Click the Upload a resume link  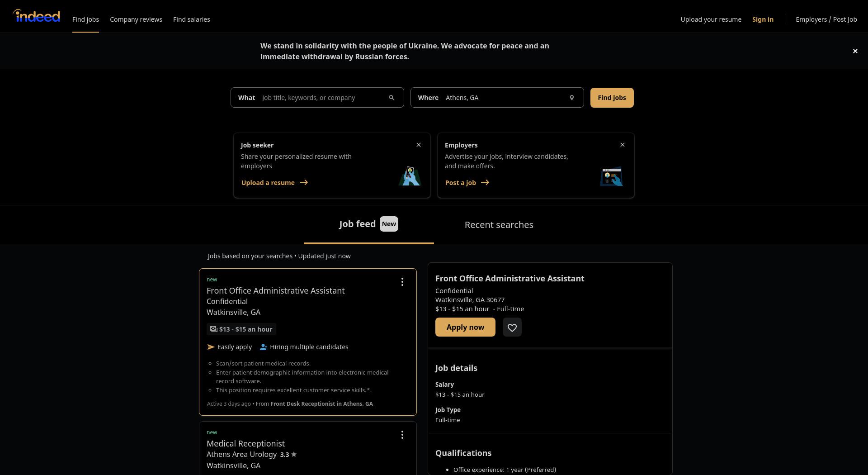[274, 183]
